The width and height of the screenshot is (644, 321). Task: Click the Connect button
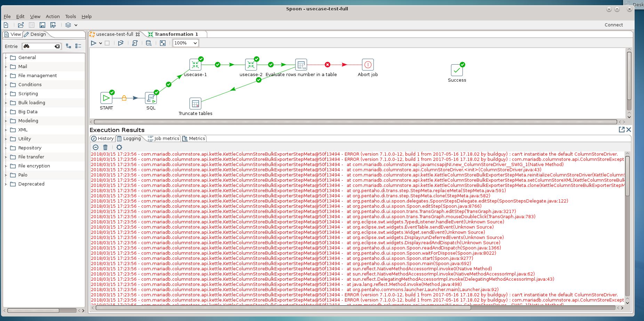tap(613, 25)
